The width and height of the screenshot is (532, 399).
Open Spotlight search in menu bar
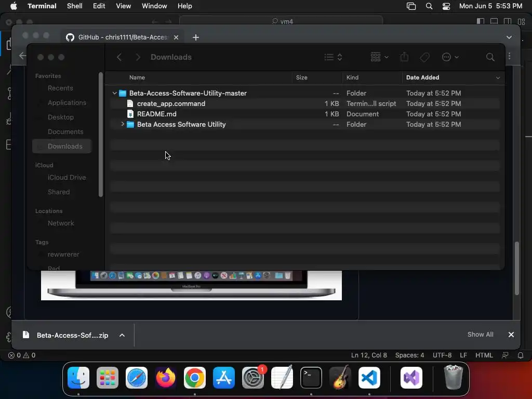click(429, 6)
